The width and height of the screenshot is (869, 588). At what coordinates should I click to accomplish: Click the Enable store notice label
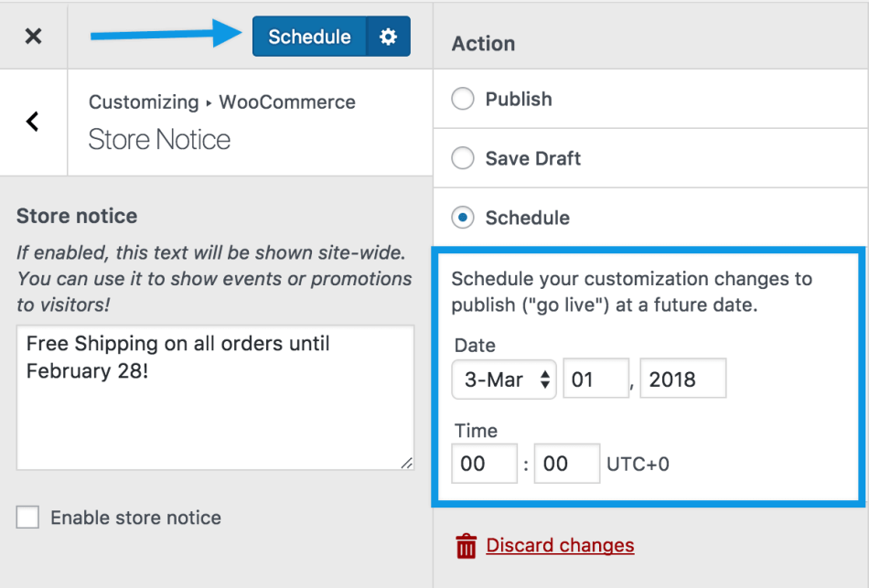(135, 518)
